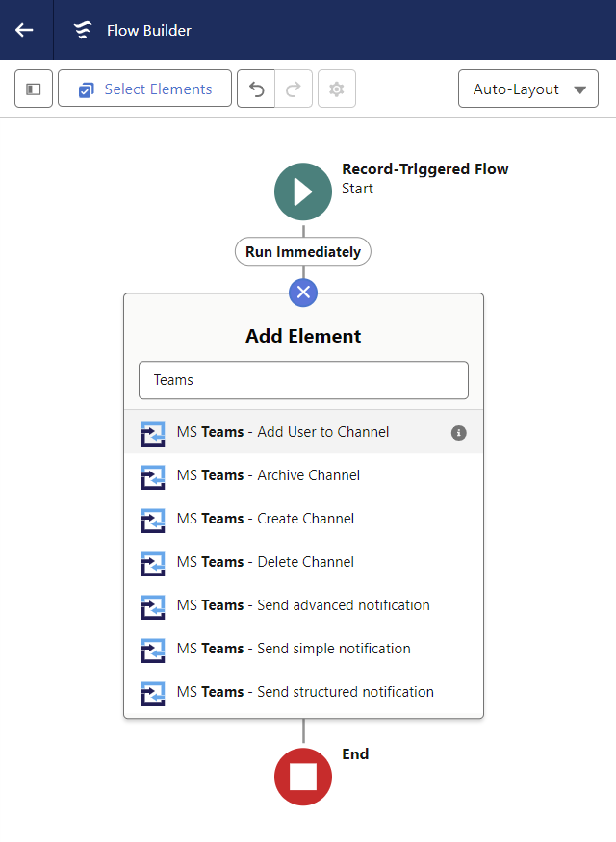Click the back arrow icon
This screenshot has width=616, height=842.
(x=24, y=30)
